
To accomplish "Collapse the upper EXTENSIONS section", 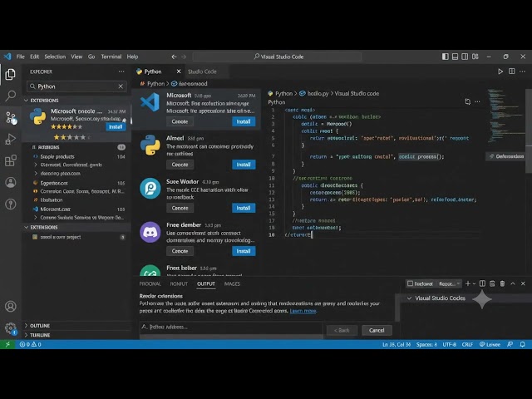I will 26,101.
